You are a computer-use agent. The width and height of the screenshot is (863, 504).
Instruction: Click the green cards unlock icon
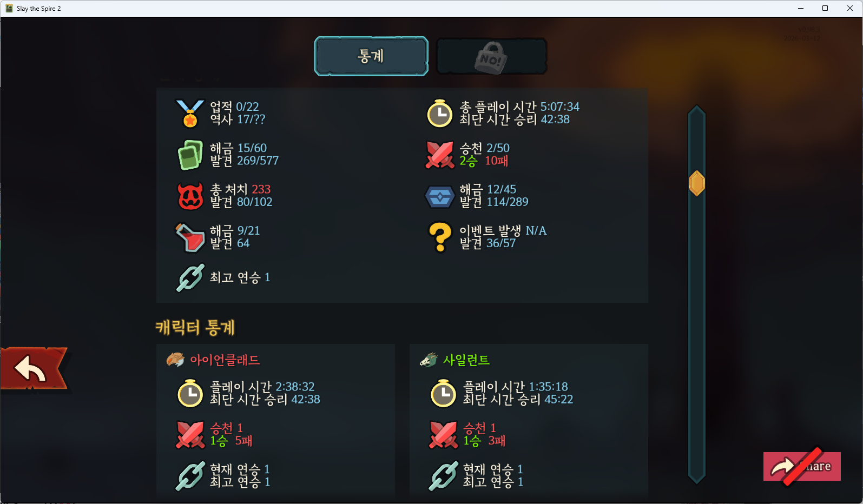point(190,155)
